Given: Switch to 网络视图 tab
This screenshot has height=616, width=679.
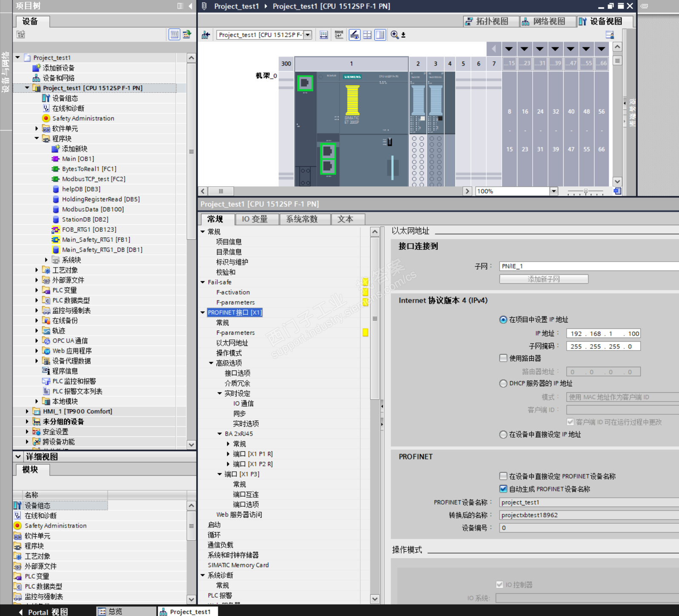Looking at the screenshot, I should [548, 21].
